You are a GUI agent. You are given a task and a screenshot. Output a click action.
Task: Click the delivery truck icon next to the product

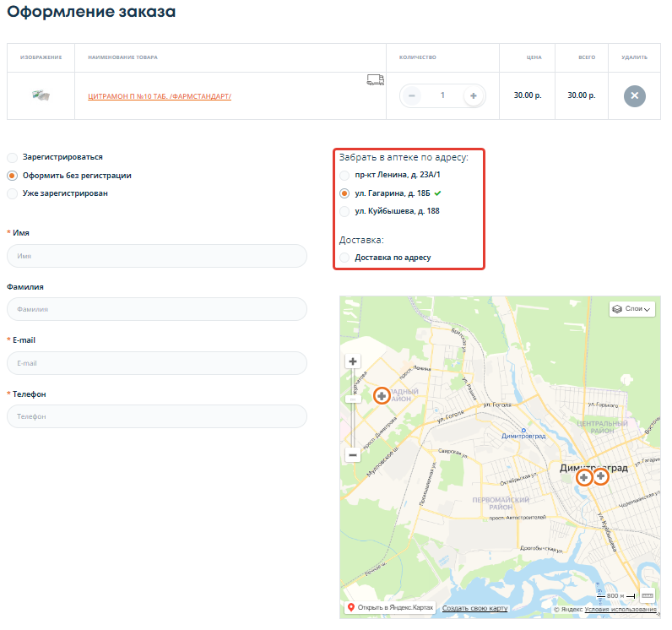[x=375, y=79]
